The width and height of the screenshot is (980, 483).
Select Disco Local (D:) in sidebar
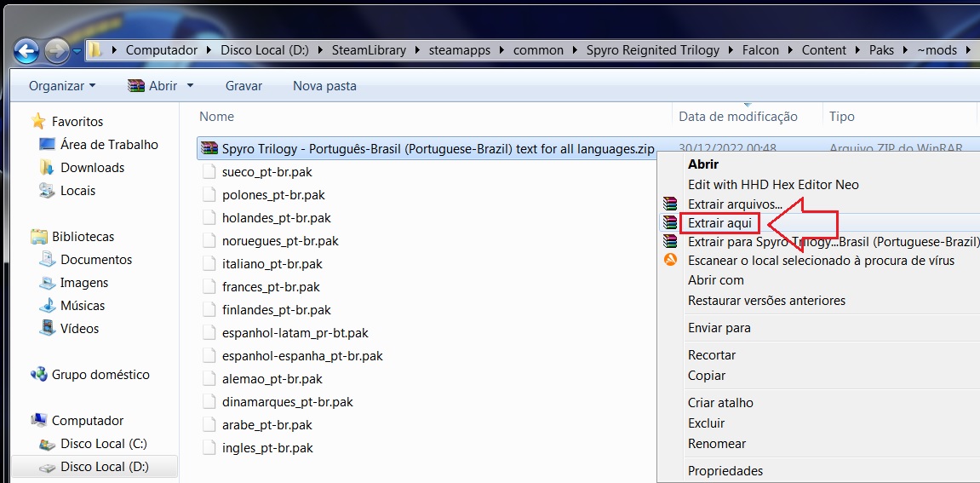(105, 467)
